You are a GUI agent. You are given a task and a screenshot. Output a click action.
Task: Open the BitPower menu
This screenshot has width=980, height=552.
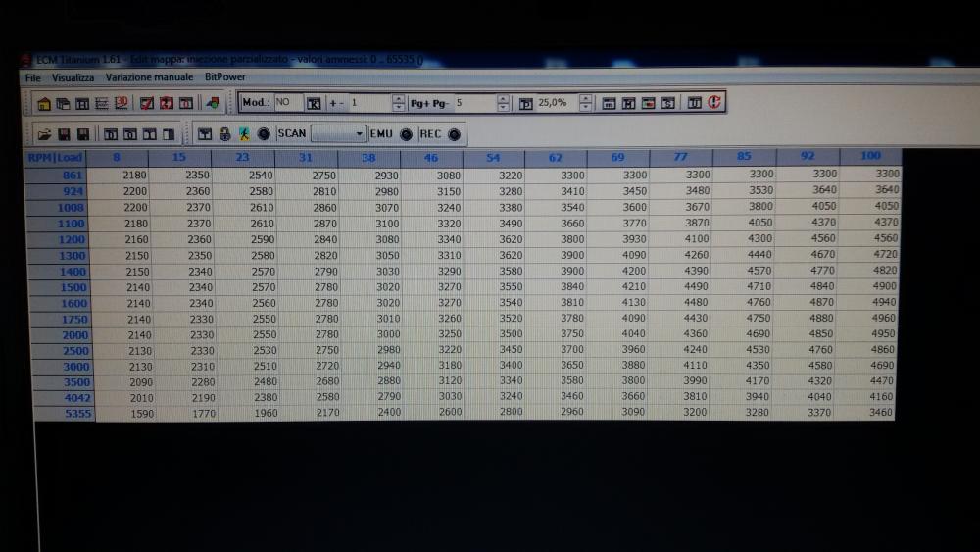[x=224, y=76]
